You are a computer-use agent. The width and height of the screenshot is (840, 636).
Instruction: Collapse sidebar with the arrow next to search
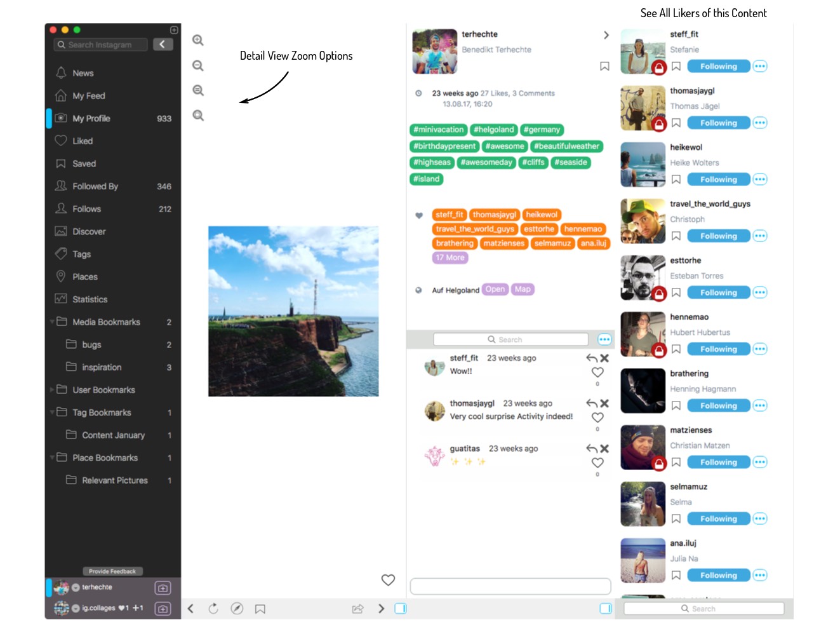(163, 44)
